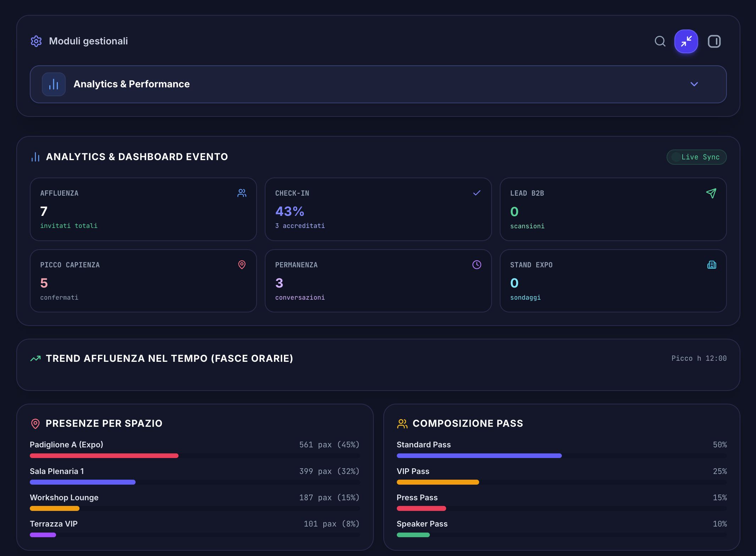Viewport: 756px width, 556px height.
Task: Click 'confermati' under Picco Capienza
Action: click(59, 298)
